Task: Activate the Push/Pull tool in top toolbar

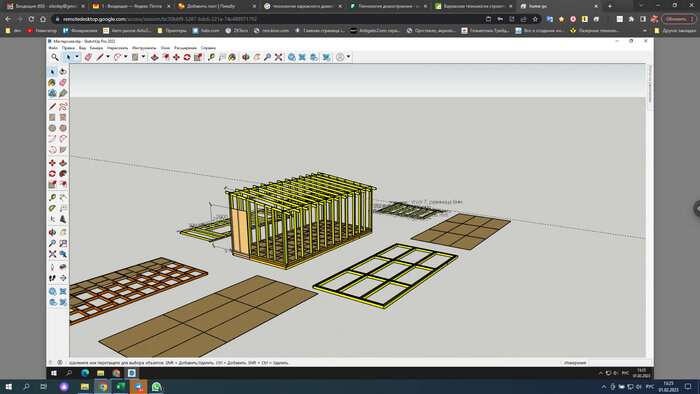Action: pyautogui.click(x=154, y=57)
